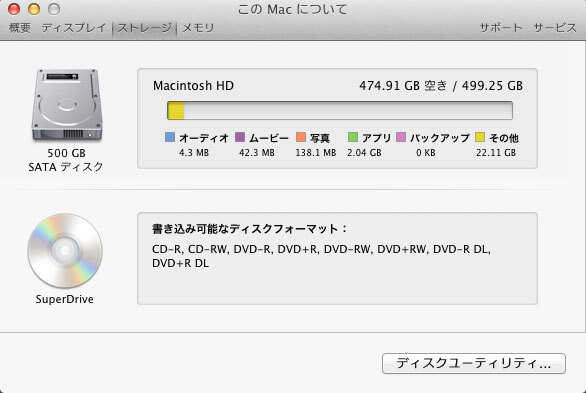
Task: Click the orange 写真 legend swatch
Action: click(x=301, y=137)
